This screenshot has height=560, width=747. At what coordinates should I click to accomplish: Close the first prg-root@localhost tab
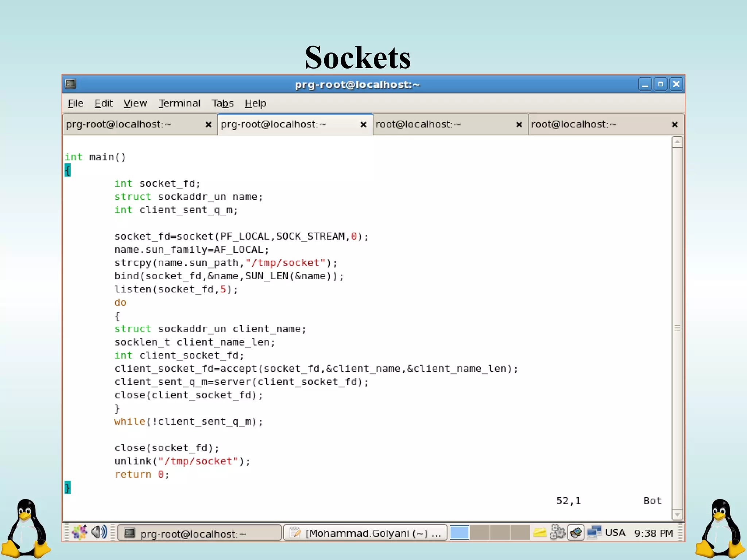coord(208,125)
